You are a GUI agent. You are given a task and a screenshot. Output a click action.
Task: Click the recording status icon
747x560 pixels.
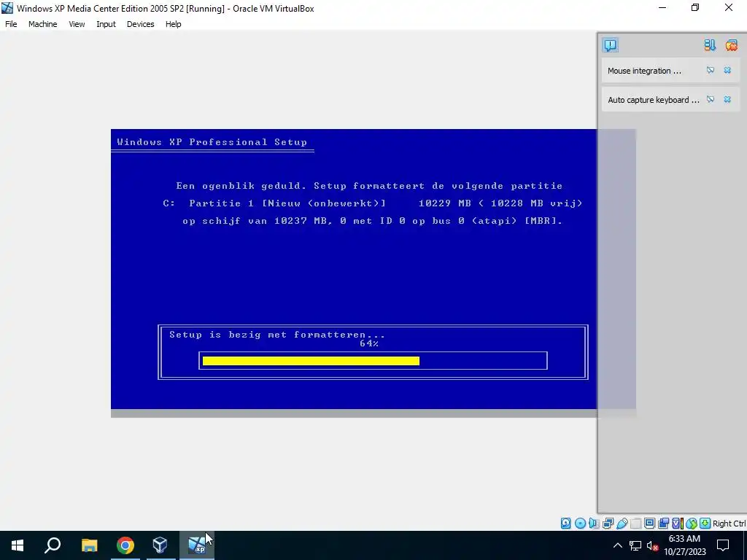pos(663,524)
